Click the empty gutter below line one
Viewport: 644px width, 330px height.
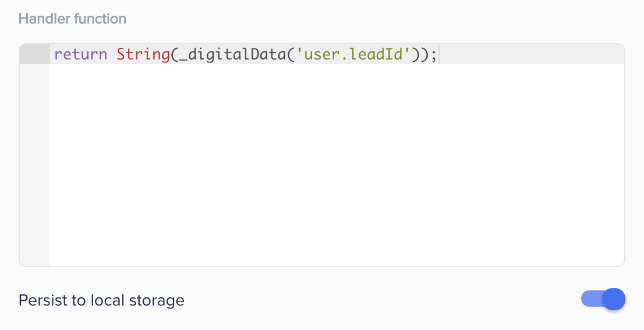[x=34, y=164]
